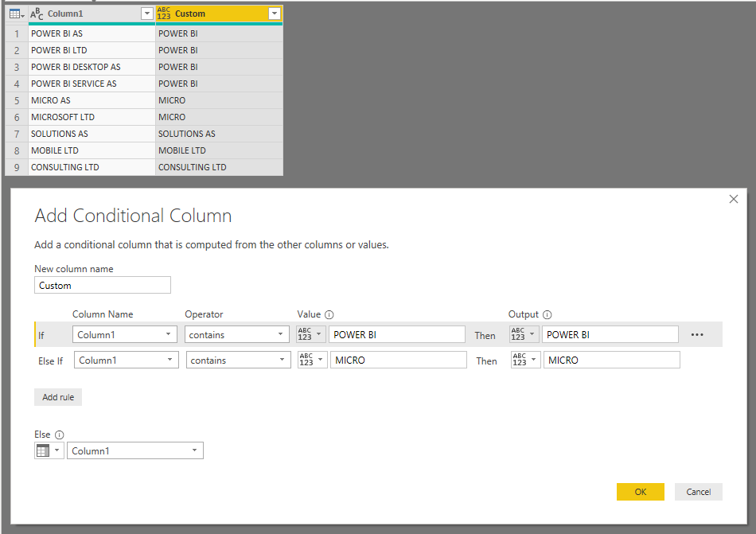Click the MICRO value input field
Image resolution: width=756 pixels, height=534 pixels.
point(398,360)
